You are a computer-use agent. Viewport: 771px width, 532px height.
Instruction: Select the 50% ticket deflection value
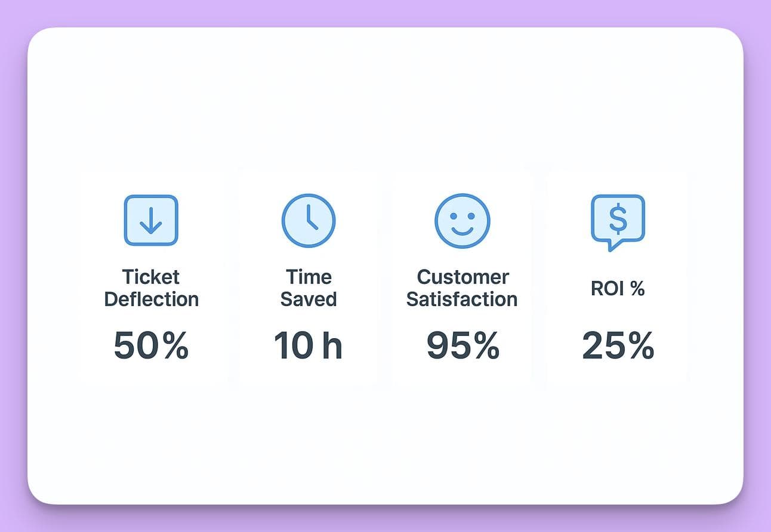tap(151, 345)
